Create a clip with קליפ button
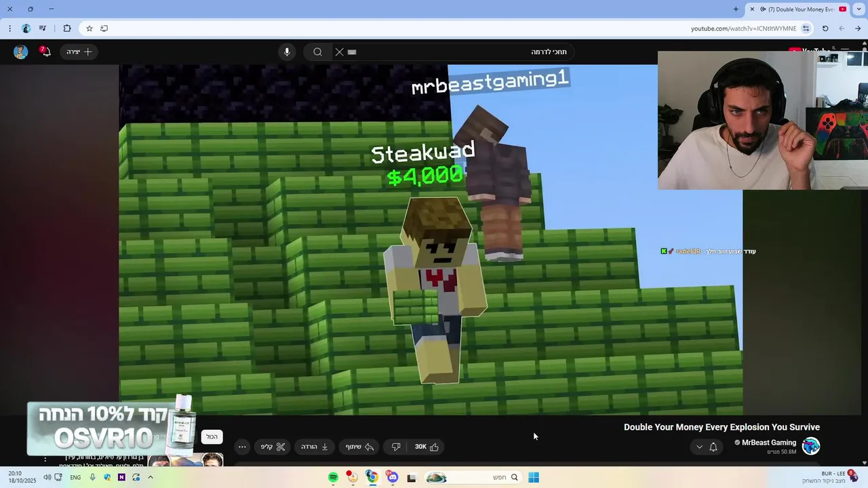The height and width of the screenshot is (488, 868). tap(273, 447)
